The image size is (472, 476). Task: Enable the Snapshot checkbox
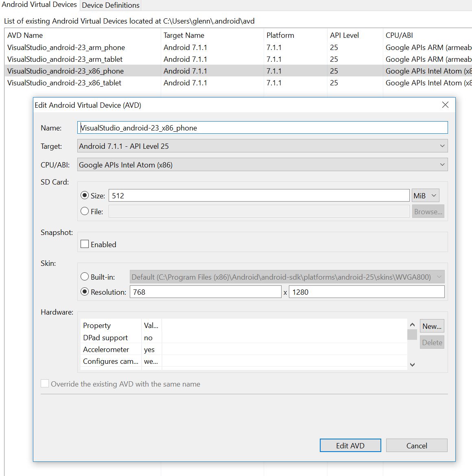(85, 244)
